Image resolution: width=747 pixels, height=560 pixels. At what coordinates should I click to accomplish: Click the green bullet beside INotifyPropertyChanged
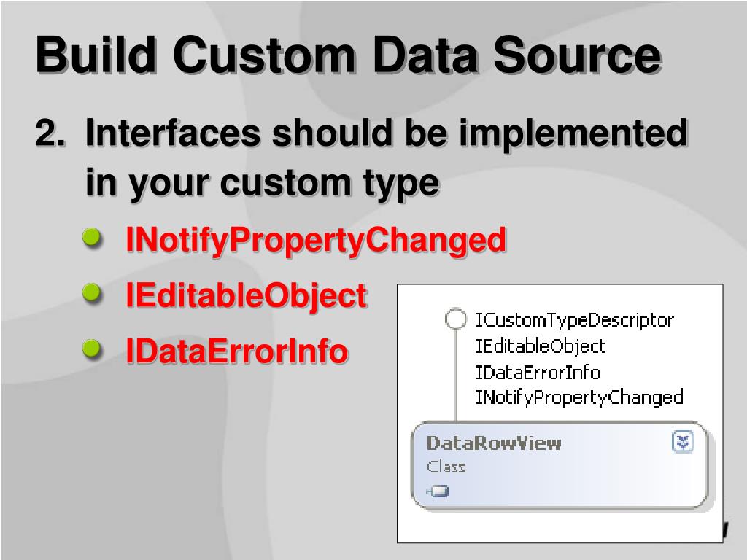click(93, 238)
